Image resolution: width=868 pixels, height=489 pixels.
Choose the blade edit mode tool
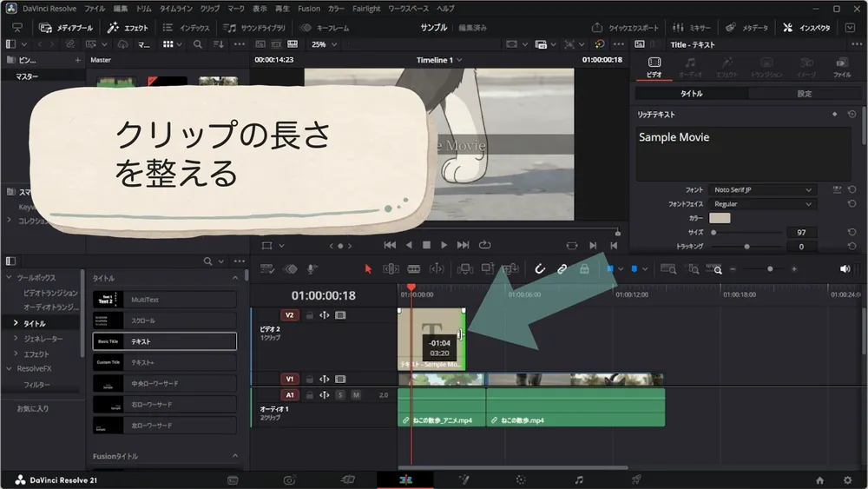(x=413, y=269)
